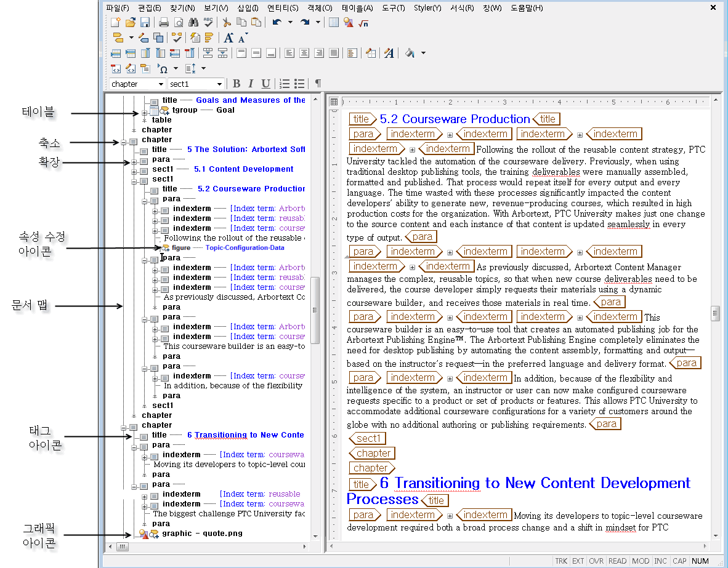728x568 pixels.
Task: Click the document pane vertical scrollbar thumb
Action: [x=715, y=313]
